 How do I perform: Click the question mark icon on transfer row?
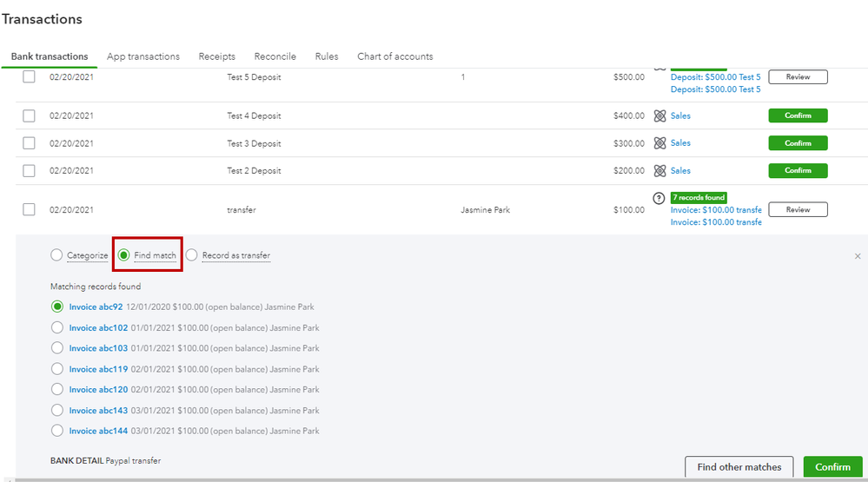point(659,198)
